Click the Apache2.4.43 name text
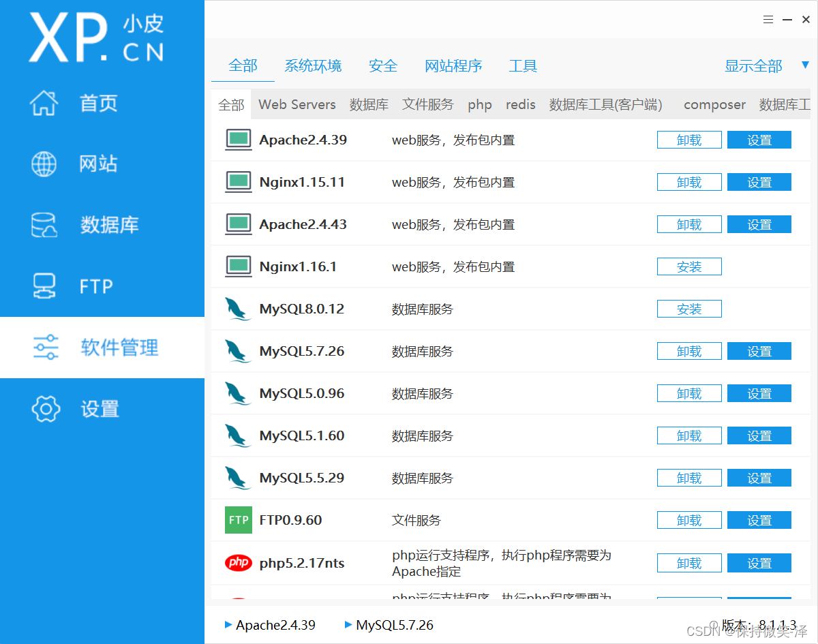The width and height of the screenshot is (818, 644). click(x=303, y=224)
